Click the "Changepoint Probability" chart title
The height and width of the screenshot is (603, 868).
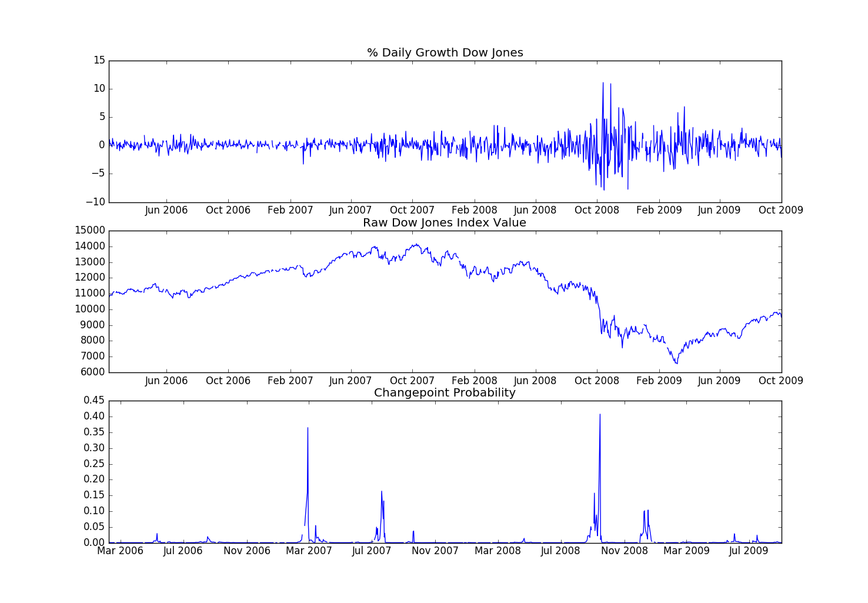pos(445,393)
